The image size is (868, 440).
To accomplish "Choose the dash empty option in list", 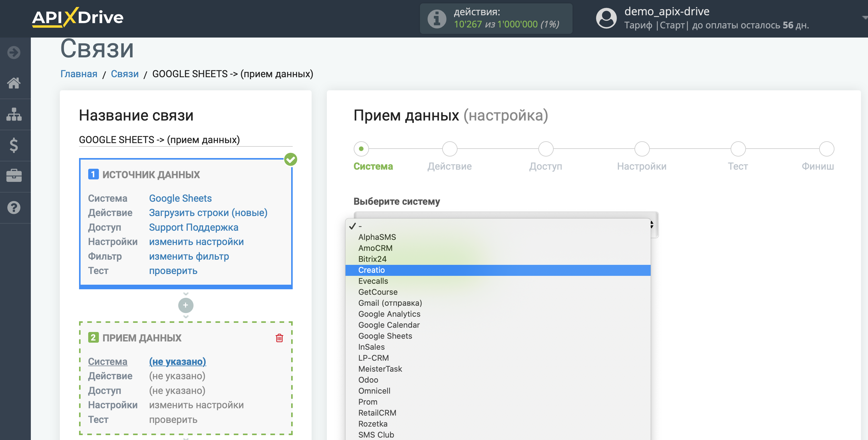I will (x=498, y=226).
